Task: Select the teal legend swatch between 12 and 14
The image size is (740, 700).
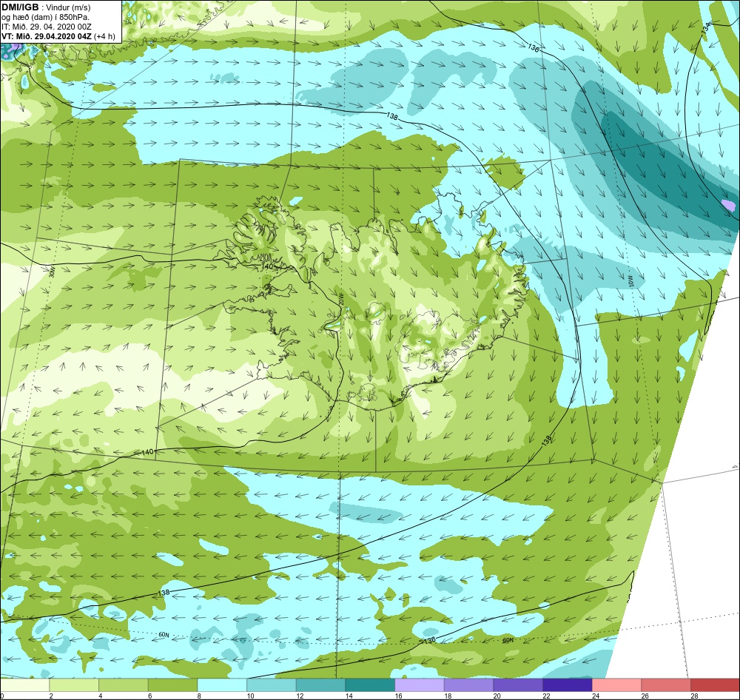Action: point(320,685)
